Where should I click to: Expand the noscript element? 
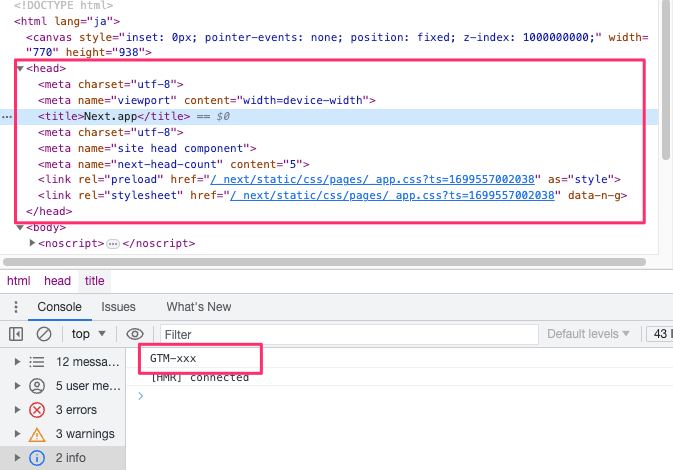tap(32, 243)
